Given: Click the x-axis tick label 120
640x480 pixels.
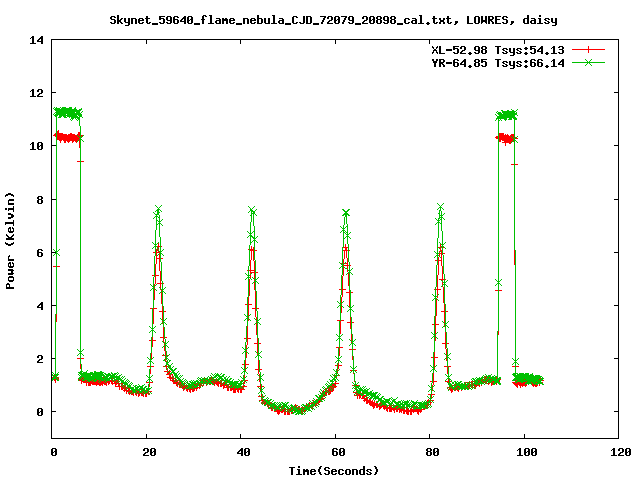Looking at the screenshot, I should (621, 452).
